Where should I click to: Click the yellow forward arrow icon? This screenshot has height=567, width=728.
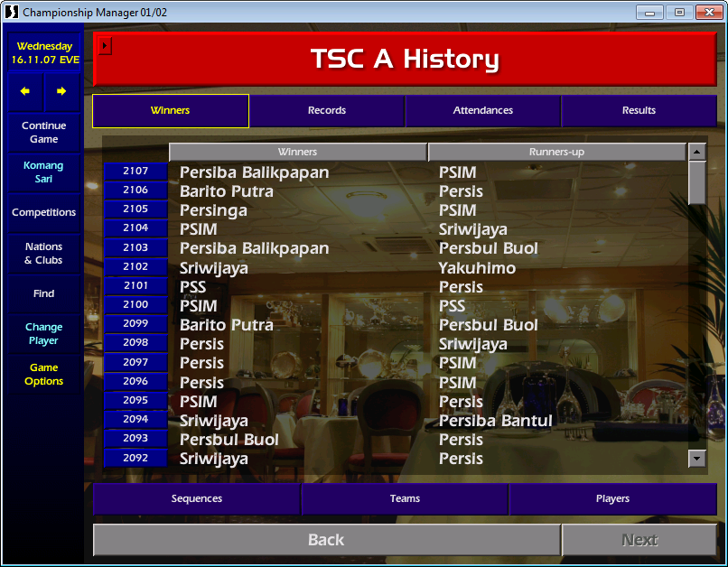61,91
